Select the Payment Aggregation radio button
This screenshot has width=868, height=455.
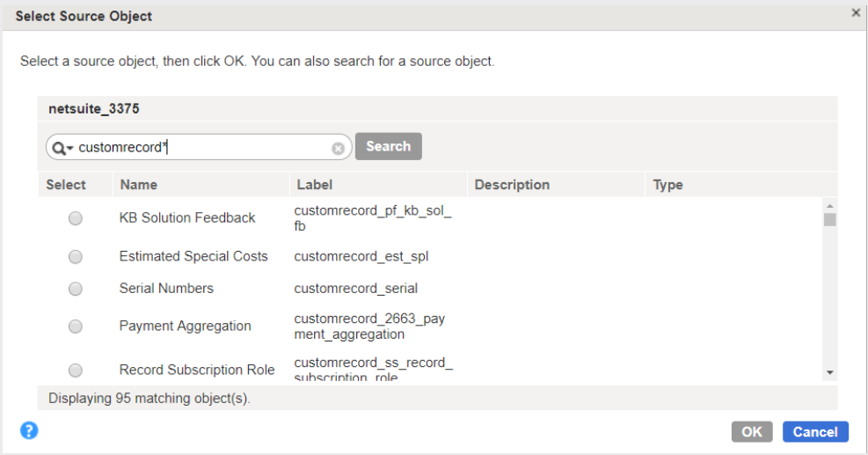[76, 327]
